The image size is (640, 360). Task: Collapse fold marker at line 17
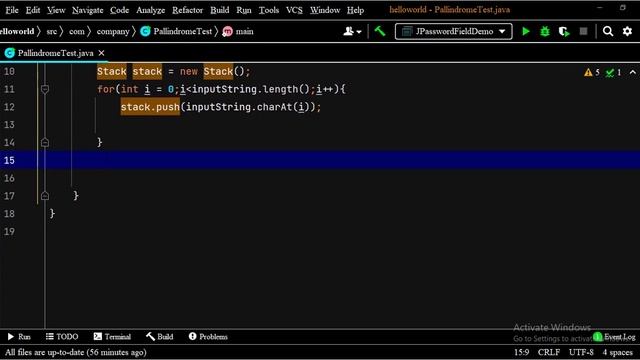(x=45, y=196)
